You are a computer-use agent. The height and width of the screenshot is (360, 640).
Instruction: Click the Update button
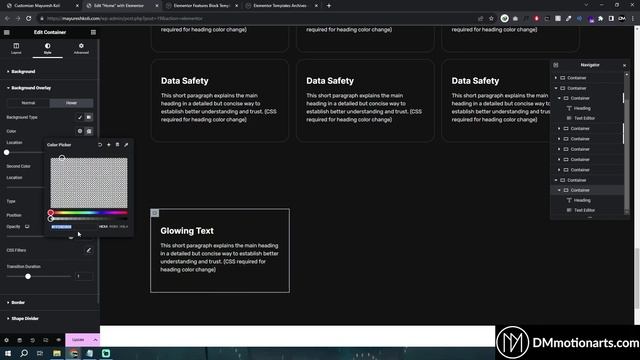point(78,340)
